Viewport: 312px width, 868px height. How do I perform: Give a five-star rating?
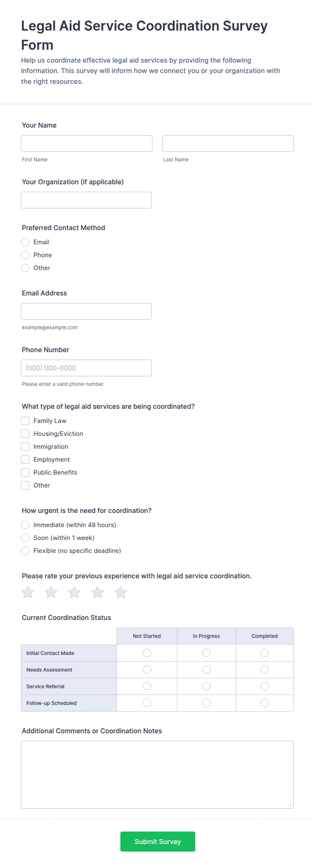(120, 592)
